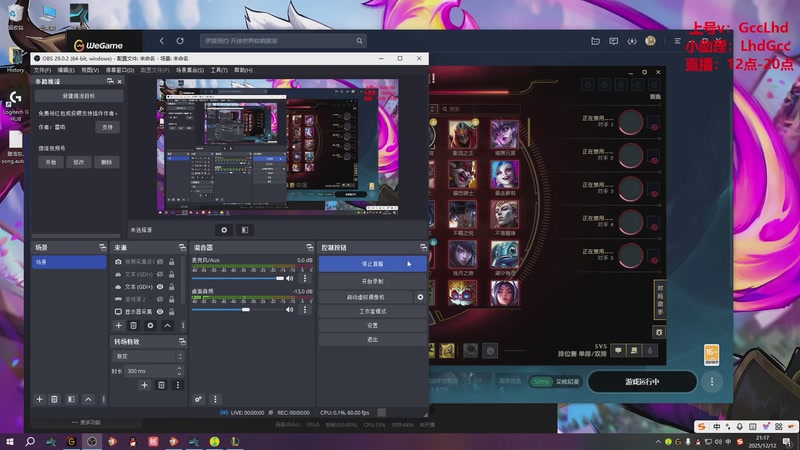Click the 停止直播 button
The width and height of the screenshot is (800, 450).
coord(372,264)
